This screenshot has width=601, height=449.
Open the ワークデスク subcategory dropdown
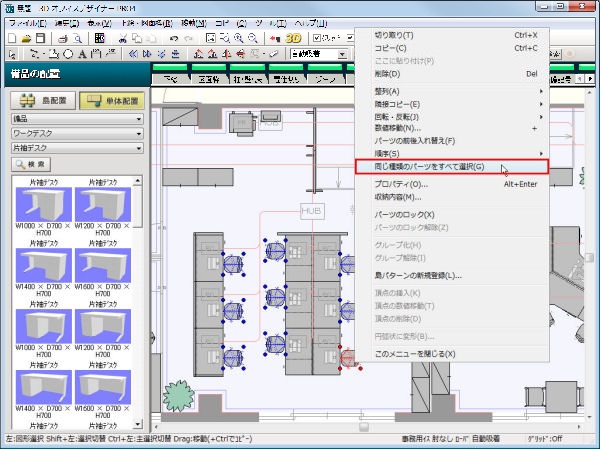(76, 133)
